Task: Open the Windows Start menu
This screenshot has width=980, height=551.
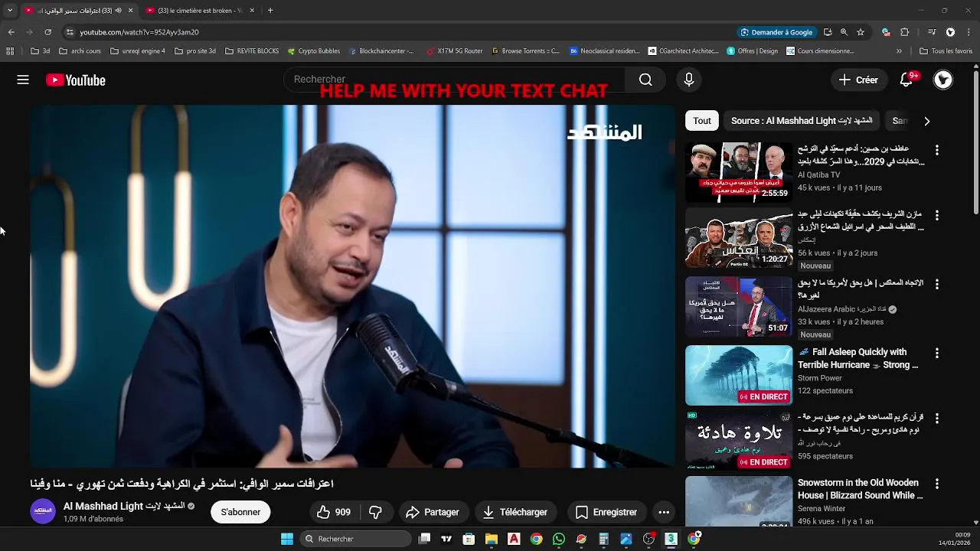Action: pyautogui.click(x=287, y=539)
